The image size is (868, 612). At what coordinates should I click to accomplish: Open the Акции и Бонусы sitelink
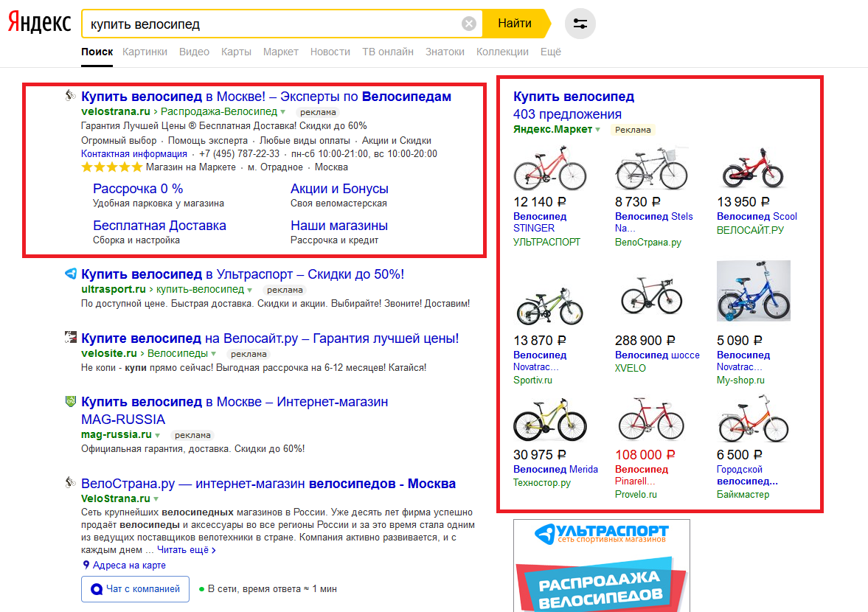click(339, 189)
